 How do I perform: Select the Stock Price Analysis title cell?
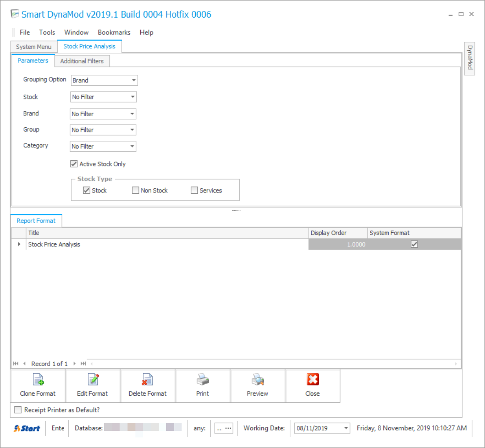click(167, 244)
